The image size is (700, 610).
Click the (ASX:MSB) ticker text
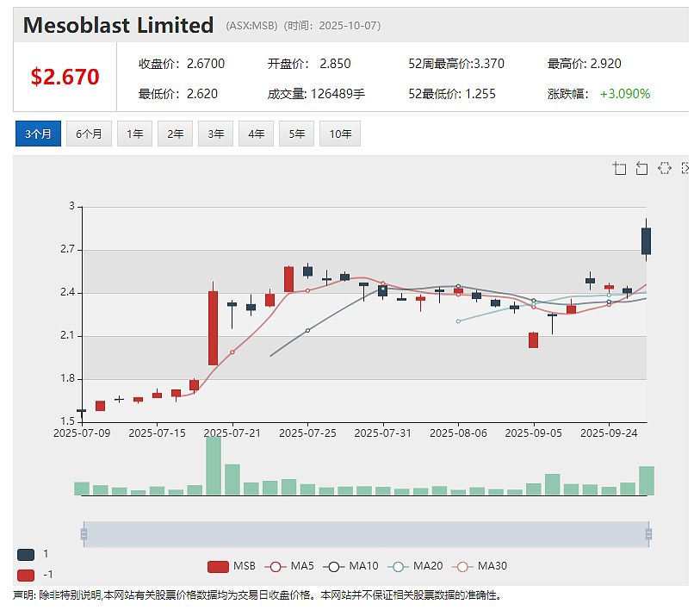pos(251,26)
